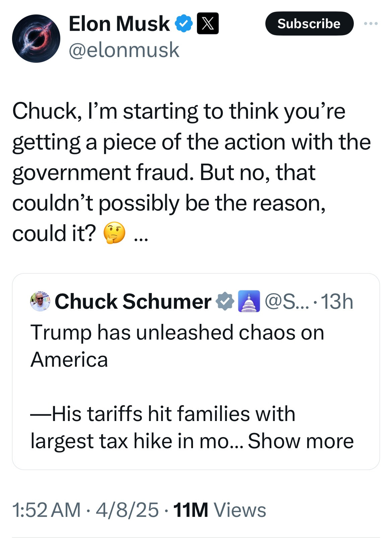
Task: Click the Capitol building affiliation icon
Action: click(x=249, y=301)
